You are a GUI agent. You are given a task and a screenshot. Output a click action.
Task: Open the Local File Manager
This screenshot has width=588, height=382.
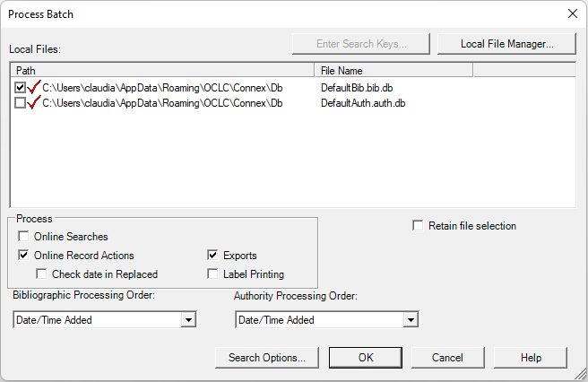(506, 44)
